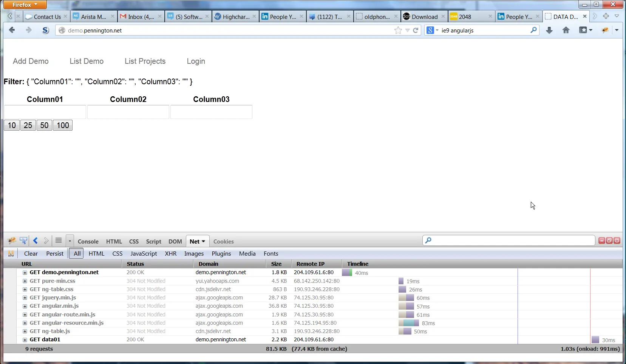Filter Net requests by HTML
Image resolution: width=626 pixels, height=364 pixels.
tap(96, 254)
